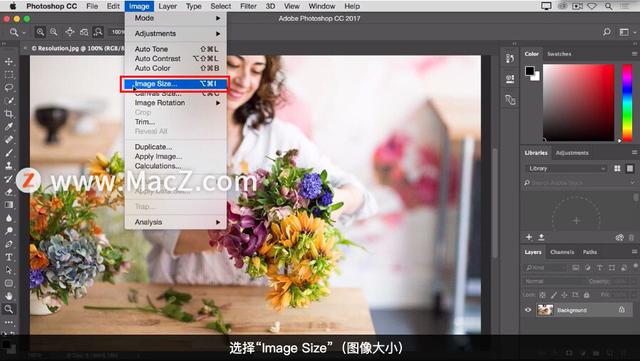
Task: Select the Lasso tool
Action: 9,87
